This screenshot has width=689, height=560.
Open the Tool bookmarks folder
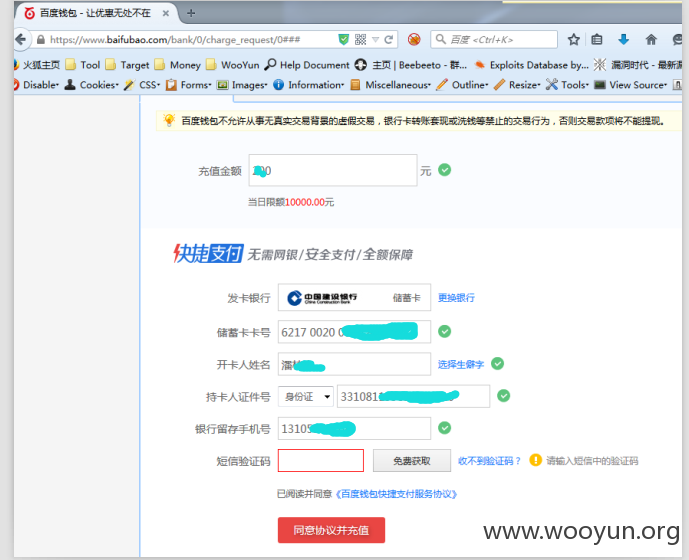[x=83, y=65]
